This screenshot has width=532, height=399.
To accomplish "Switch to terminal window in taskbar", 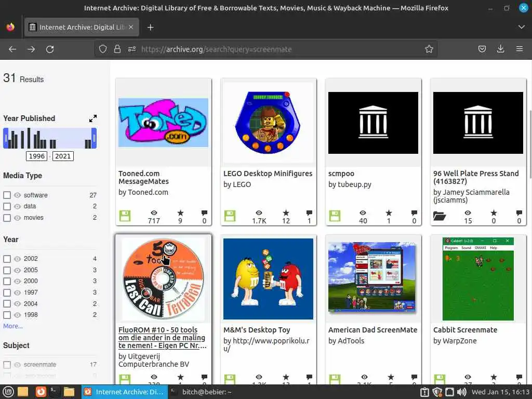I will (x=202, y=392).
